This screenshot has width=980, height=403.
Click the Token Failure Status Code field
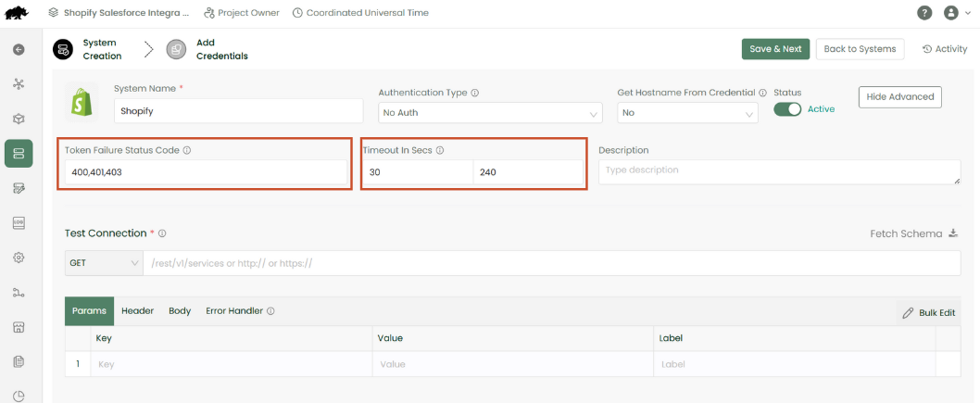(206, 172)
